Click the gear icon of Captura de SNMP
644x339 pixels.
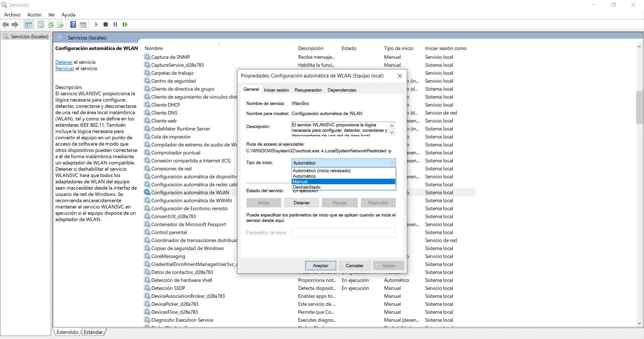[x=147, y=57]
